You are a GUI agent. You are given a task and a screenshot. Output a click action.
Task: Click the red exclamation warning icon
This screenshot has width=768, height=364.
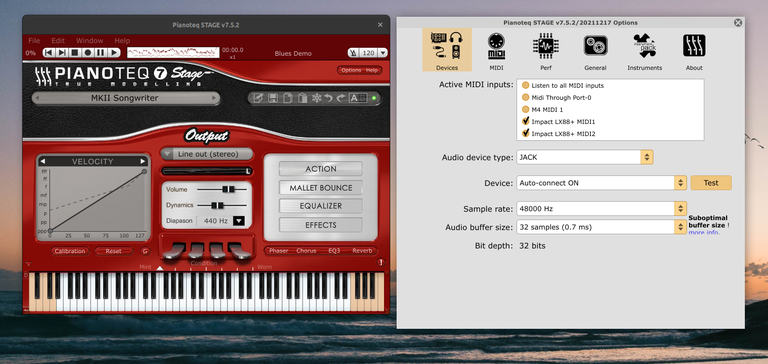click(380, 263)
